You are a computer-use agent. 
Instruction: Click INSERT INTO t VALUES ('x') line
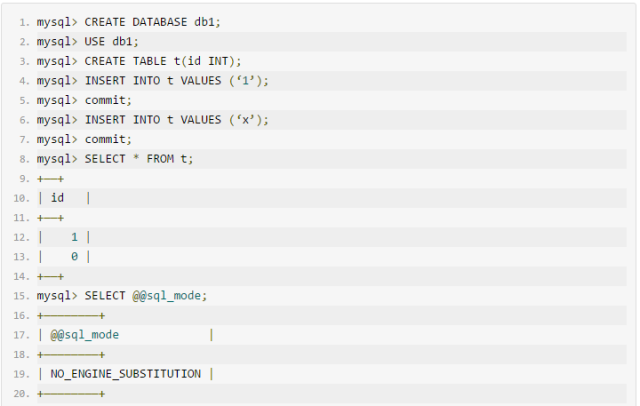(x=153, y=120)
